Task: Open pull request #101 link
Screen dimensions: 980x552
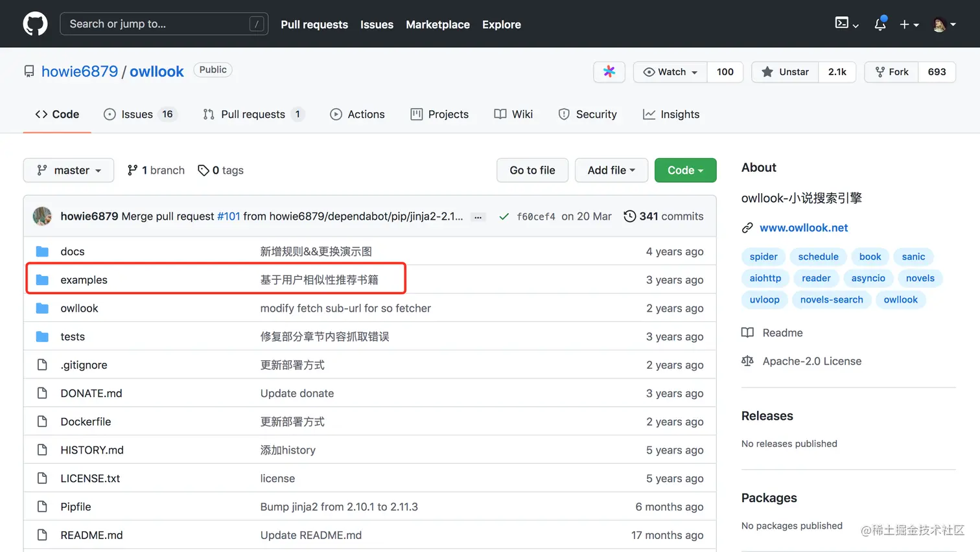Action: [x=229, y=216]
